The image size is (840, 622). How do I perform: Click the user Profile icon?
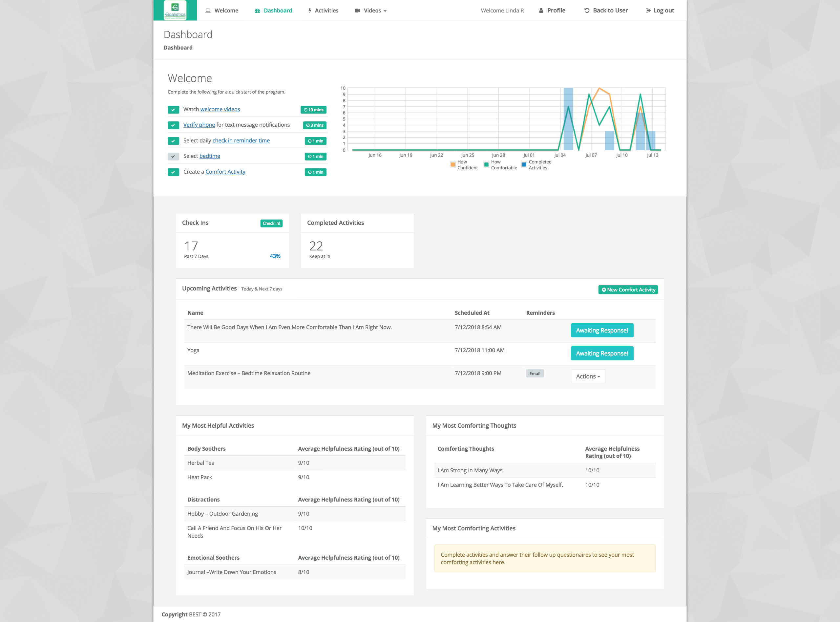coord(541,11)
